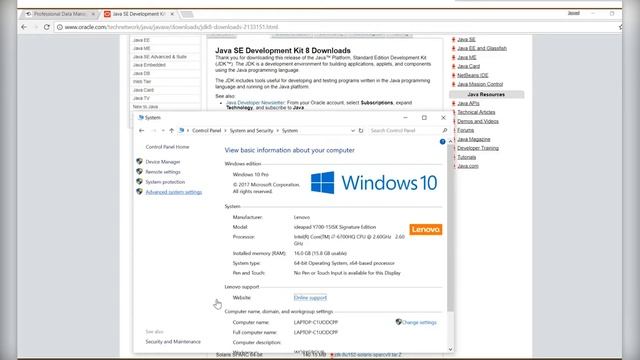640x360 pixels.
Task: Close the Professional Data tab
Action: point(93,14)
